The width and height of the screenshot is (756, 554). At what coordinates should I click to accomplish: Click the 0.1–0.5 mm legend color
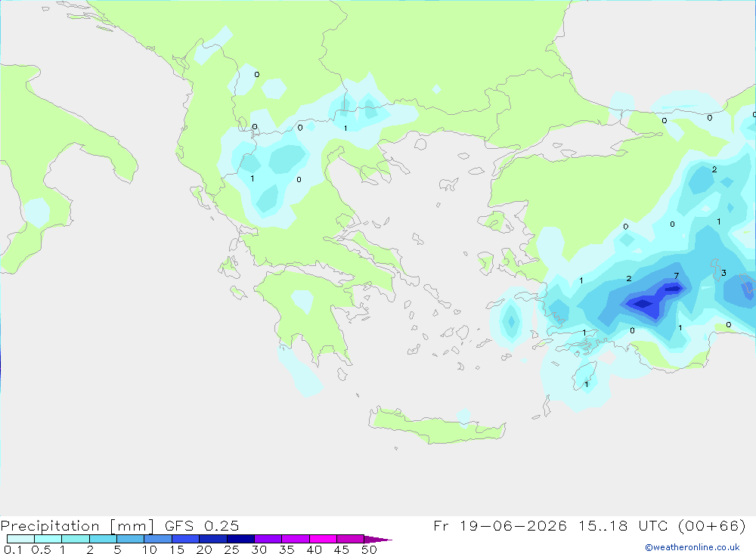tap(20, 539)
